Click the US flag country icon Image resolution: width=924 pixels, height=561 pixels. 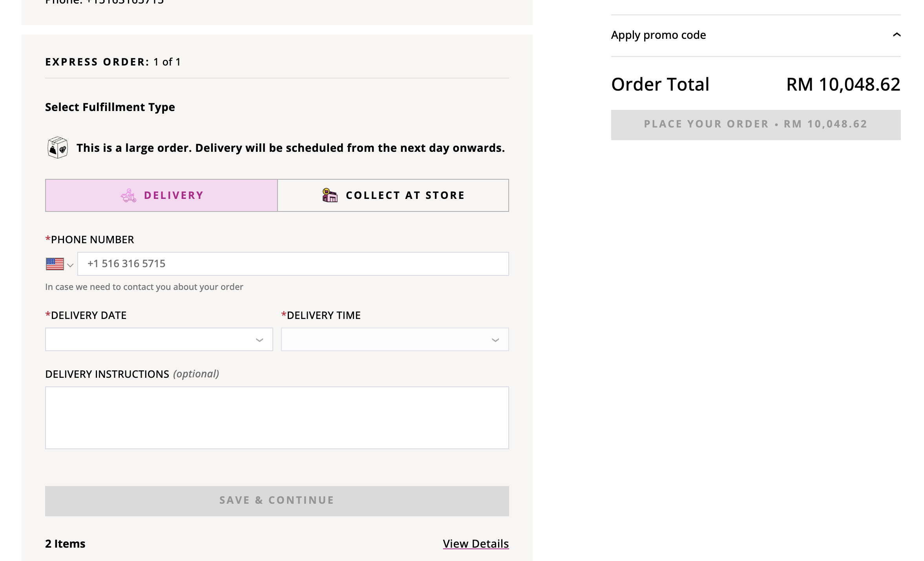point(55,264)
